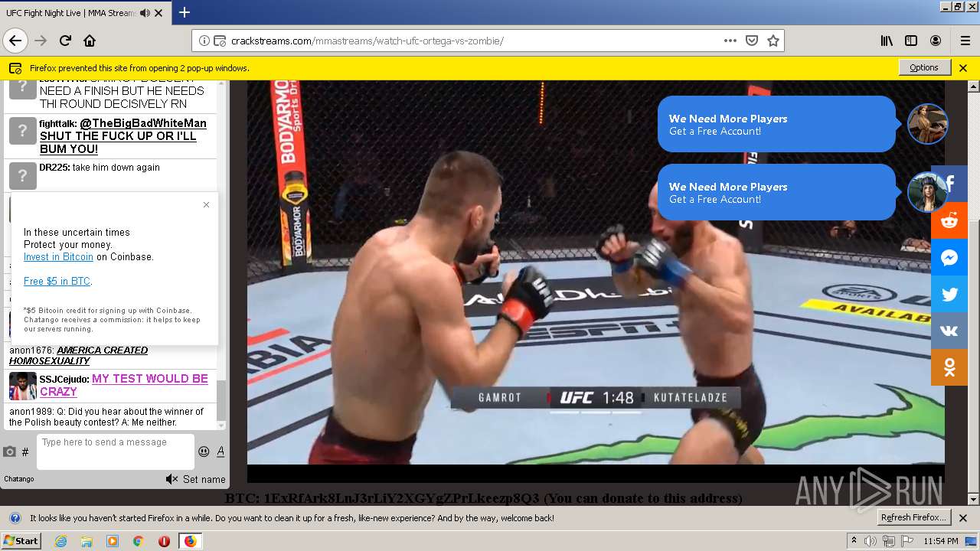
Task: Share stream on Facebook
Action: 949,184
